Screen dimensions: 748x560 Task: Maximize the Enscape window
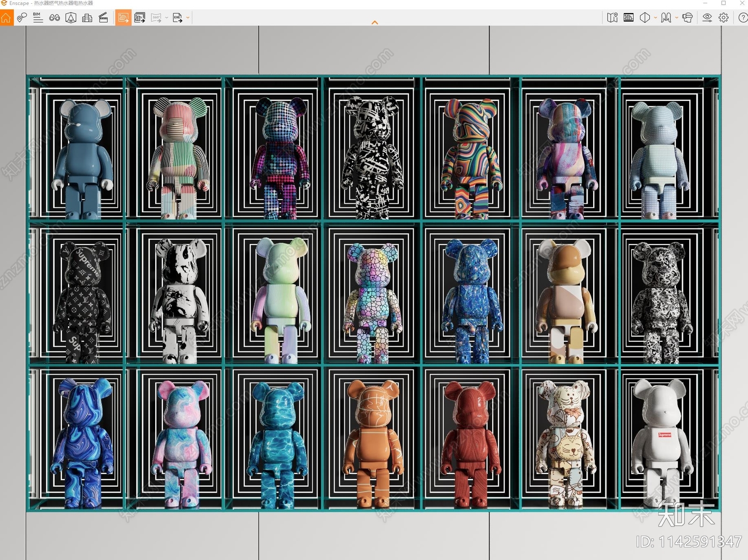[723, 3]
